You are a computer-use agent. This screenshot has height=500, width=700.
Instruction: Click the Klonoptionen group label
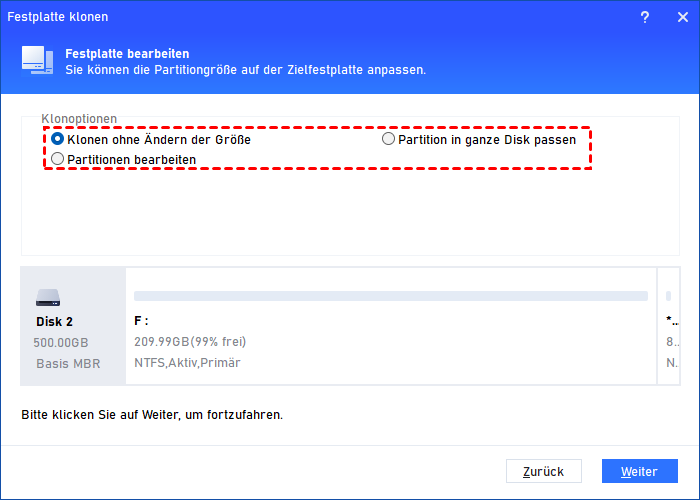point(79,119)
